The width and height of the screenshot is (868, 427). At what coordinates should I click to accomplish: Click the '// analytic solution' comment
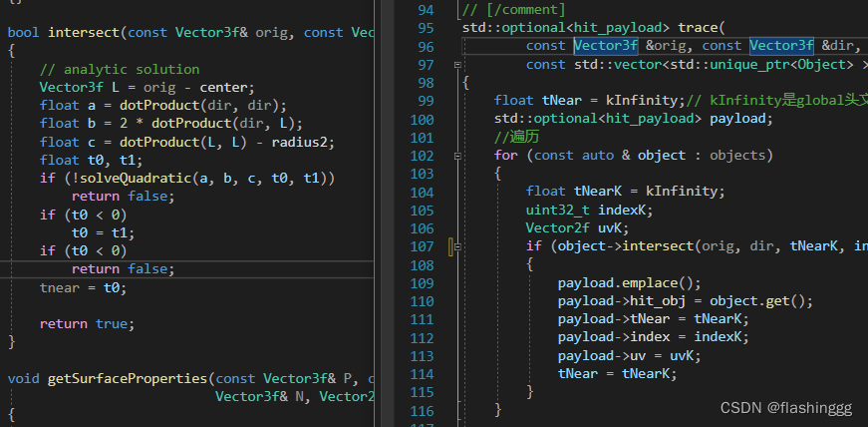[120, 69]
